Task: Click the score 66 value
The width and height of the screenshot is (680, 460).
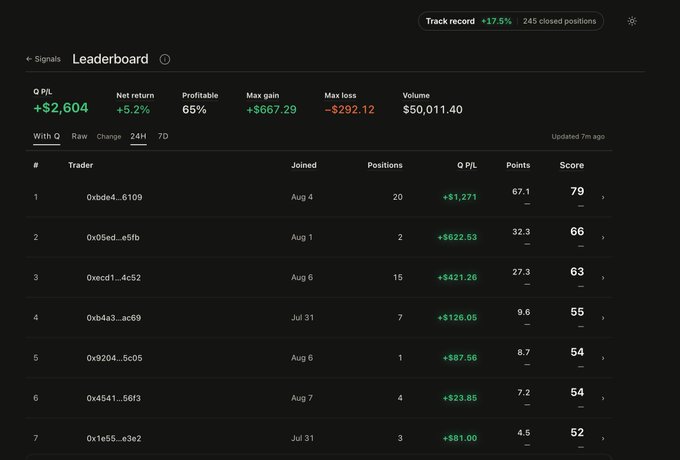Action: coord(577,232)
